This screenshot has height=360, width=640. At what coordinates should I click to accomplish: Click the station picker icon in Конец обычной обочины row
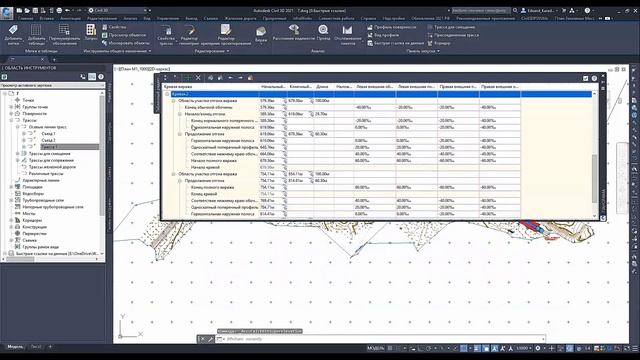click(x=285, y=107)
